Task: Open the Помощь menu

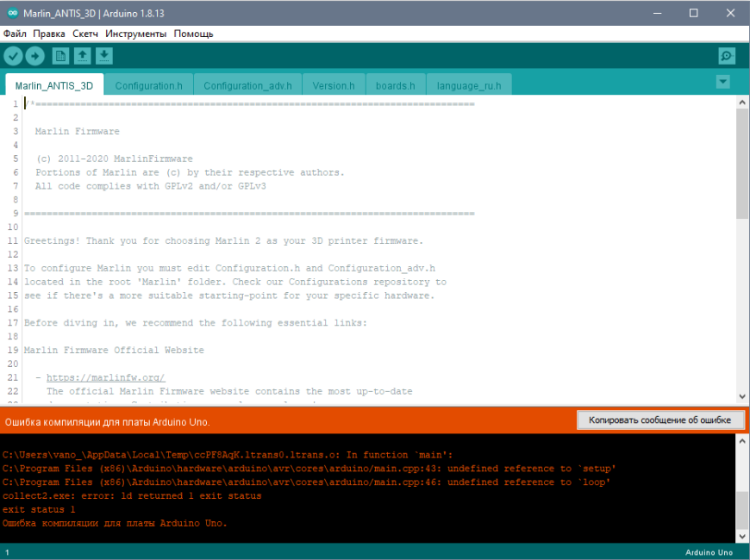Action: tap(193, 34)
